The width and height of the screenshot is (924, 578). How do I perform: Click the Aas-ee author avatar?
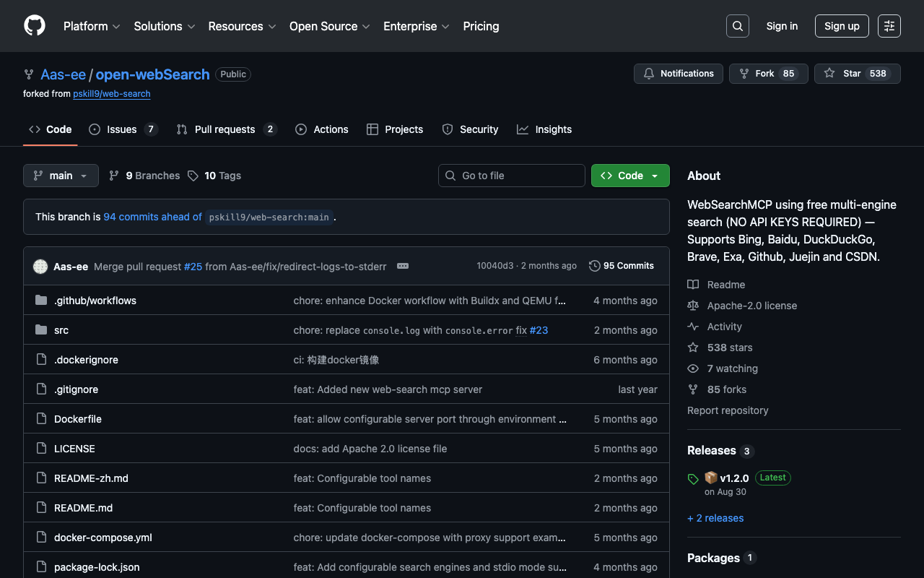(40, 267)
